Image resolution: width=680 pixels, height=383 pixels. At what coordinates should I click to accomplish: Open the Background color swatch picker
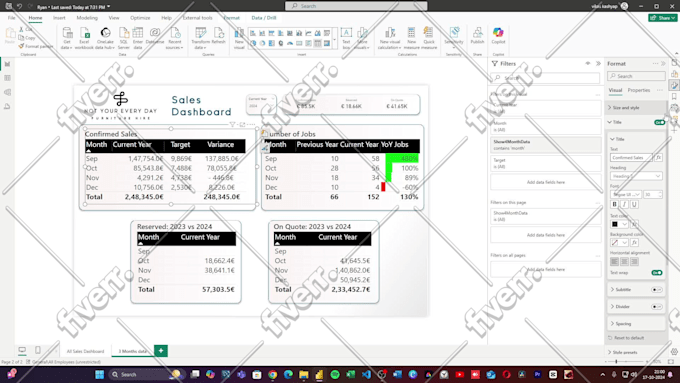tap(619, 242)
